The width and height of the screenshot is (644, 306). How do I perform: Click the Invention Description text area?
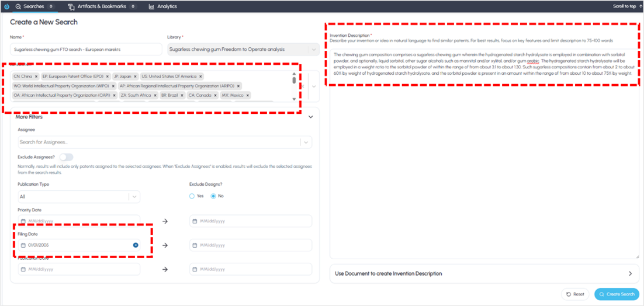click(x=484, y=154)
